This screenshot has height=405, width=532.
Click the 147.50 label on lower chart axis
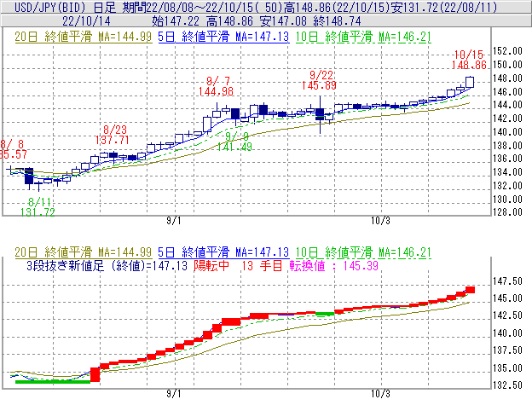point(507,281)
